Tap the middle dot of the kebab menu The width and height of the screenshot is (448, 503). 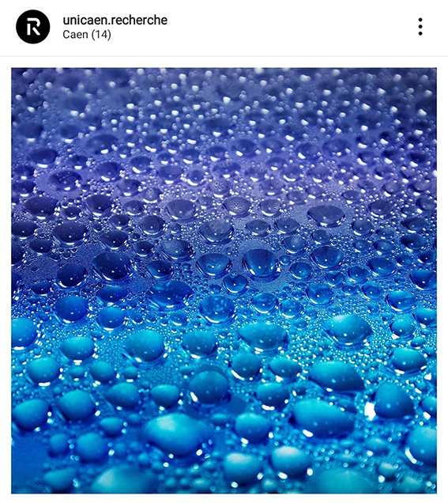pos(420,27)
